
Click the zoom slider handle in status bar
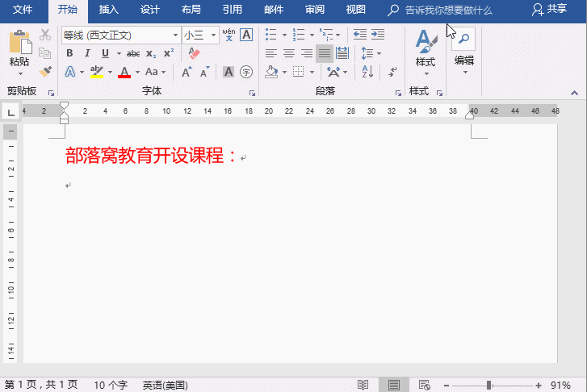(488, 385)
